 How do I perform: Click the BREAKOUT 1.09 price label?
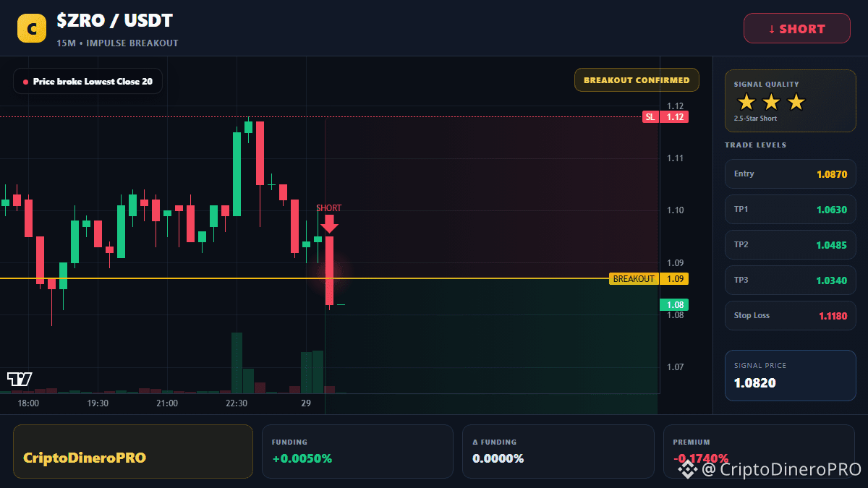coord(649,279)
